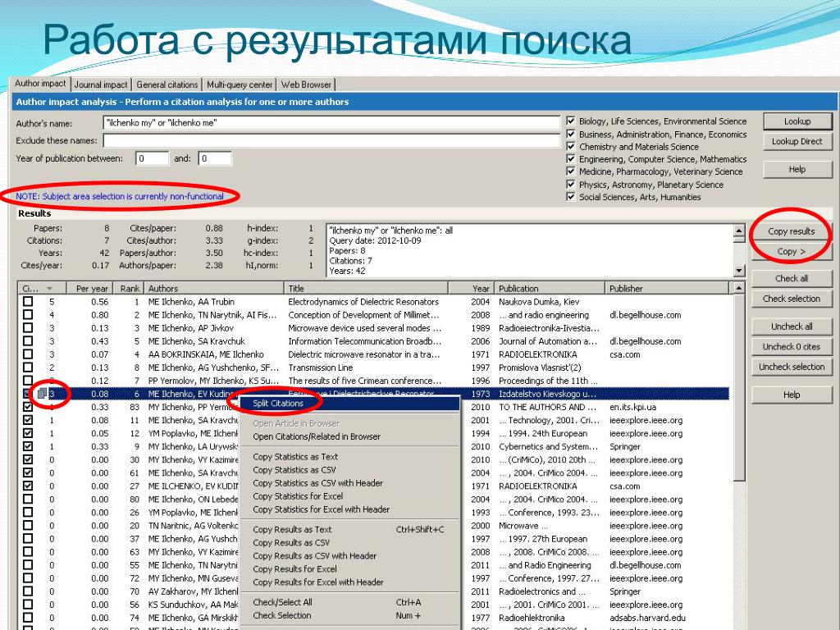Toggle Physics, Astronomy checkbox
The height and width of the screenshot is (630, 840).
point(571,185)
